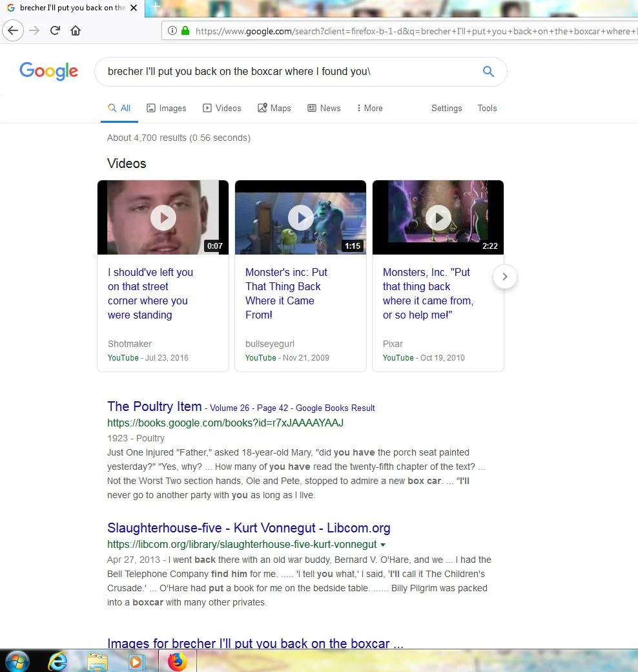Open Windows Explorer folder in taskbar
This screenshot has width=638, height=672.
click(x=98, y=662)
